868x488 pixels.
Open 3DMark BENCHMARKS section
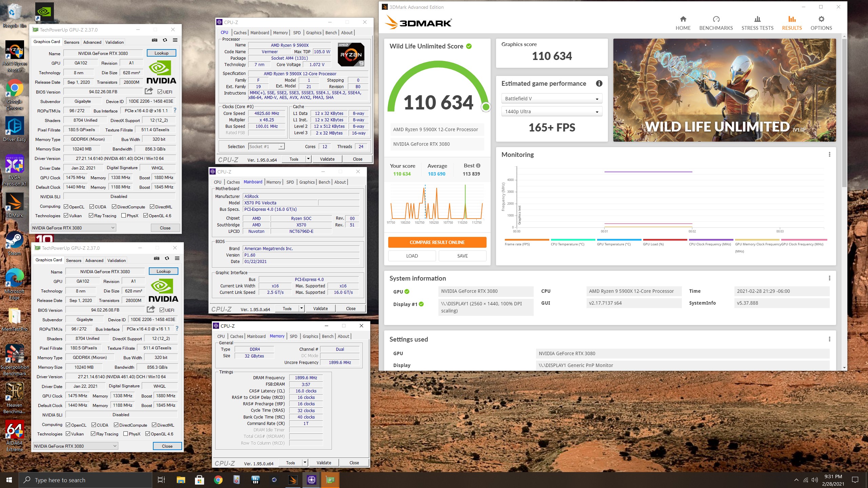[716, 23]
